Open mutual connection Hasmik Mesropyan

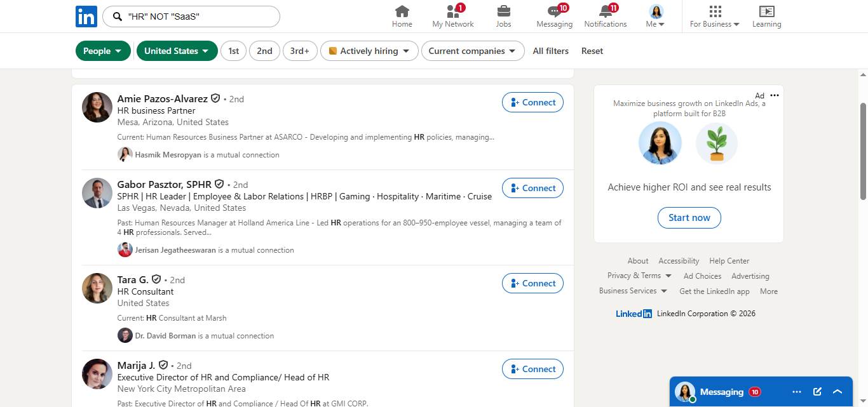click(x=168, y=155)
